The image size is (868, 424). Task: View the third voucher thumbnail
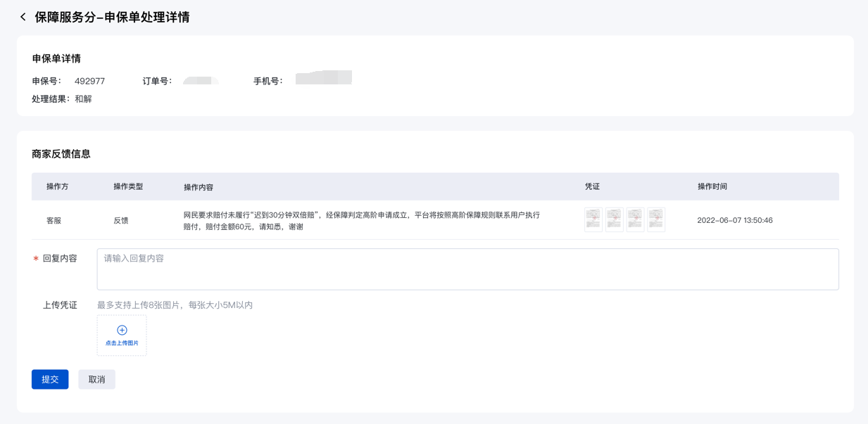pos(635,219)
